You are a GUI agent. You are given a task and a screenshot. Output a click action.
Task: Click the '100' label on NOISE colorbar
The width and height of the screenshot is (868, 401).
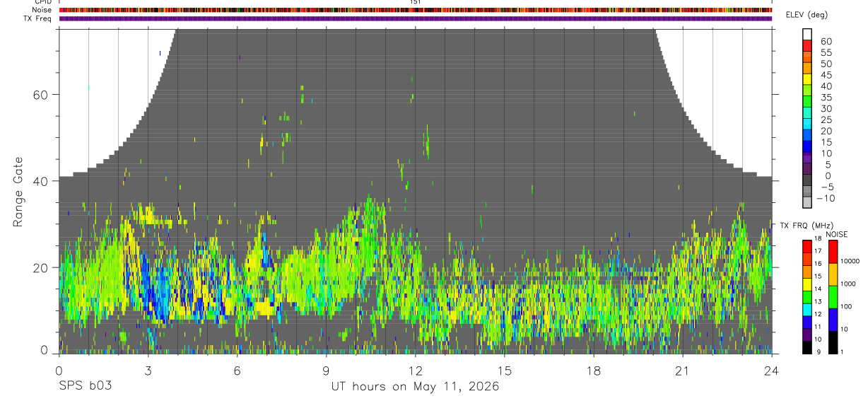[x=848, y=307]
